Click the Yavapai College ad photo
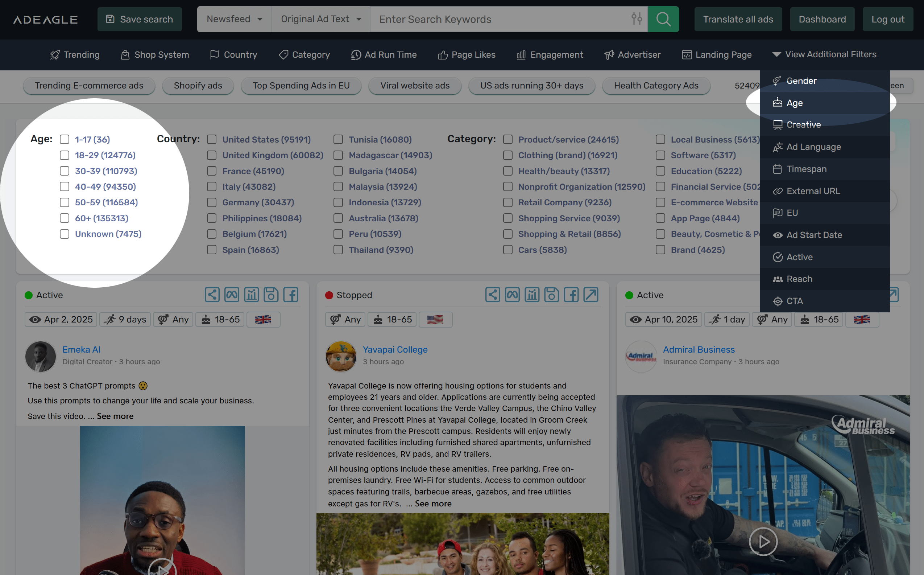Viewport: 924px width, 575px height. (463, 544)
